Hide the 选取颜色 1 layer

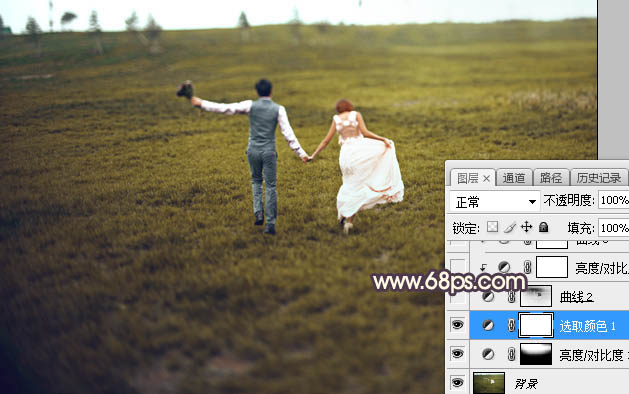tap(457, 325)
